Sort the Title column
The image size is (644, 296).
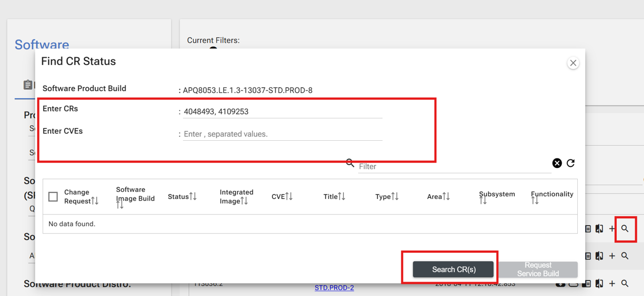341,197
